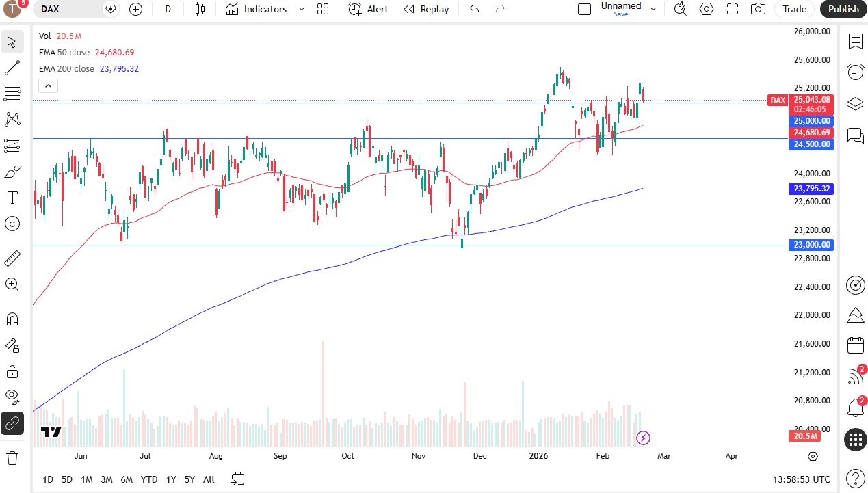Toggle magnet mode for drawings
The width and height of the screenshot is (868, 493).
click(x=12, y=319)
